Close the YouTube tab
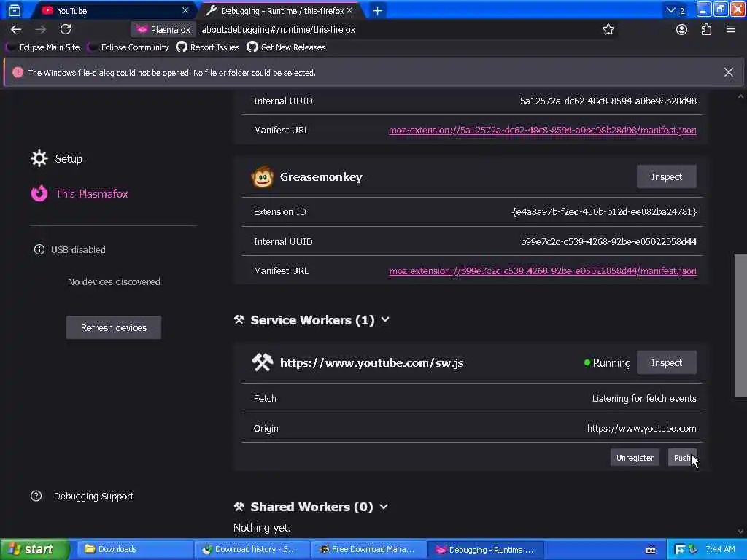Image resolution: width=747 pixels, height=560 pixels. (185, 10)
